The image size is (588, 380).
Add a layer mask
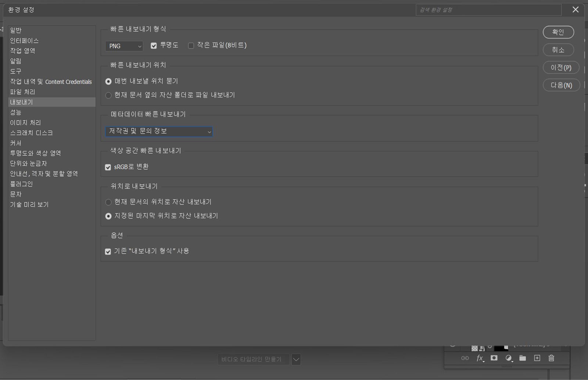click(x=494, y=358)
